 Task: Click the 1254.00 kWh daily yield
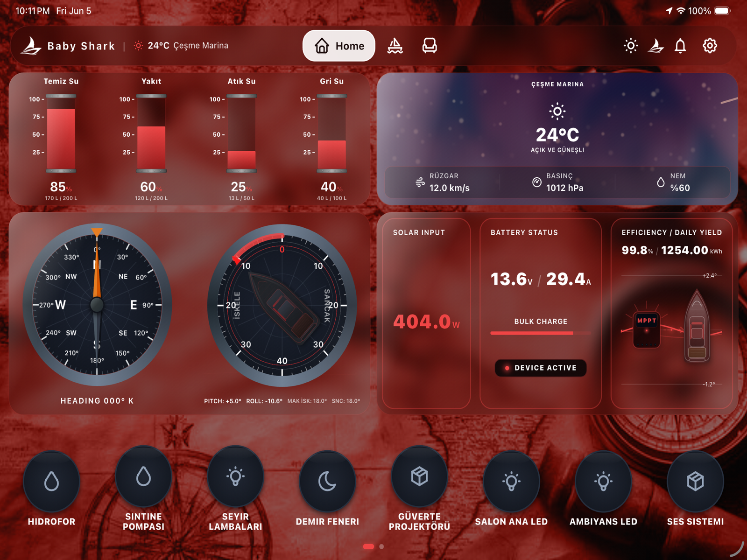tap(691, 250)
